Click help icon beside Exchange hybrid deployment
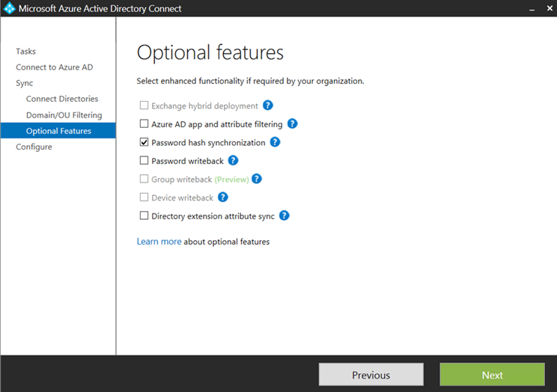Screen dimensions: 557x392 pos(268,105)
